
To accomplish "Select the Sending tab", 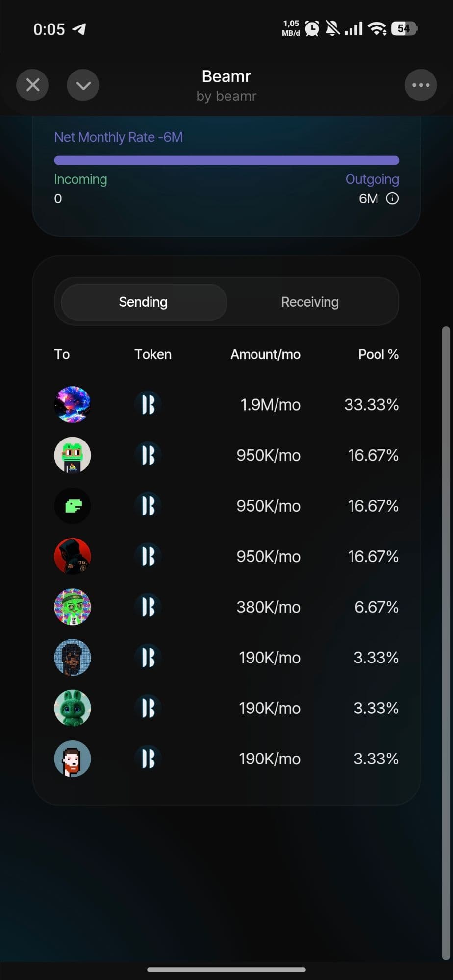I will click(x=143, y=302).
